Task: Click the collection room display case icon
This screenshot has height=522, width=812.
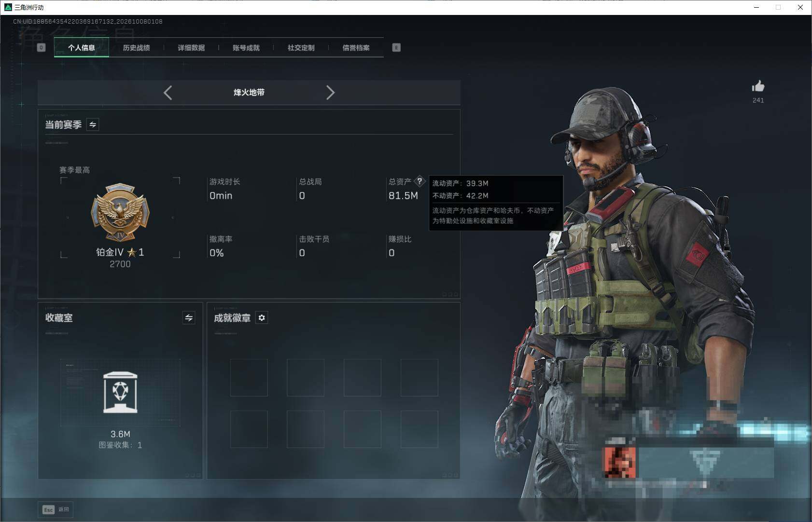Action: pos(120,392)
